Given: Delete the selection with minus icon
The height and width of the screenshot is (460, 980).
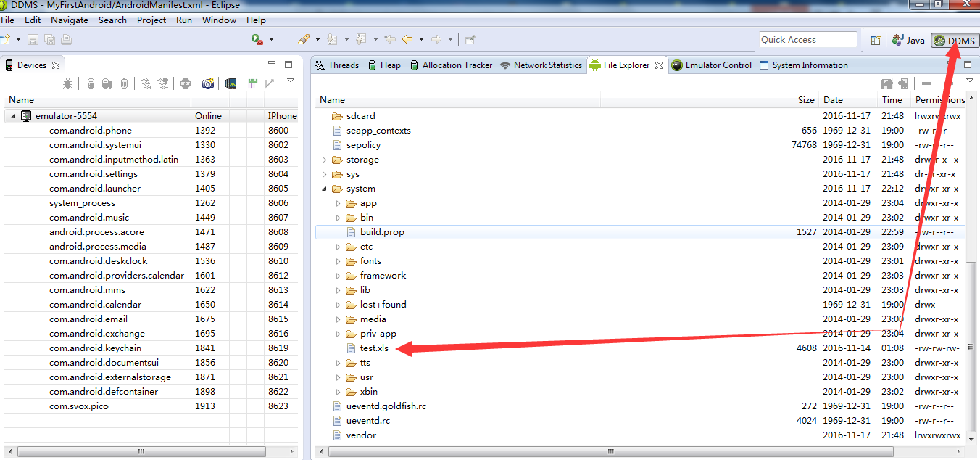Looking at the screenshot, I should point(926,83).
